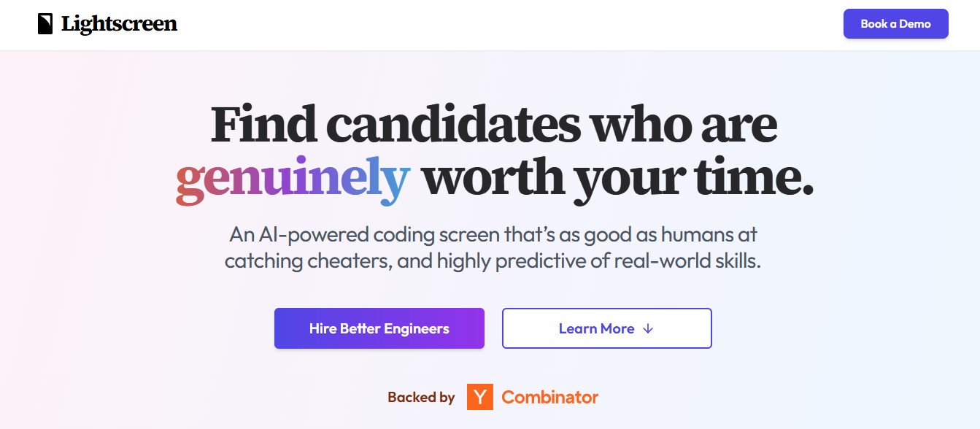Click the headline word Find
Screen dimensions: 980x429
[x=263, y=125]
